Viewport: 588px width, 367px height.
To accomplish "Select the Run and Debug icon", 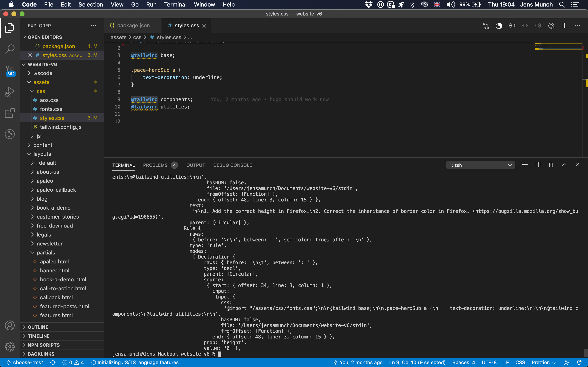I will 10,92.
